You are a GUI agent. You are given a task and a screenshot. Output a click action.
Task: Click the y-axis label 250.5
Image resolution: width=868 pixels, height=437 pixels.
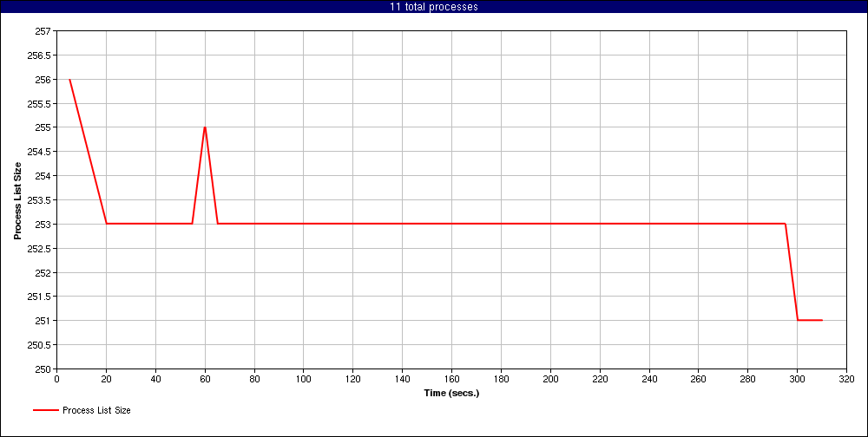40,344
